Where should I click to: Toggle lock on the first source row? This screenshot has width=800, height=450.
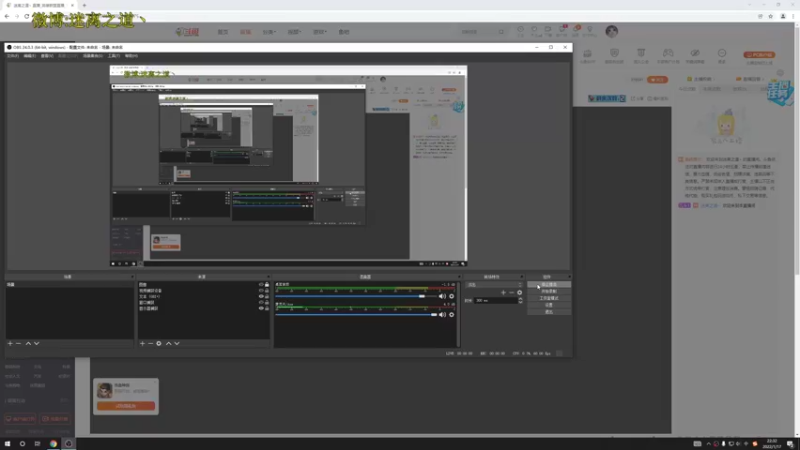click(267, 285)
